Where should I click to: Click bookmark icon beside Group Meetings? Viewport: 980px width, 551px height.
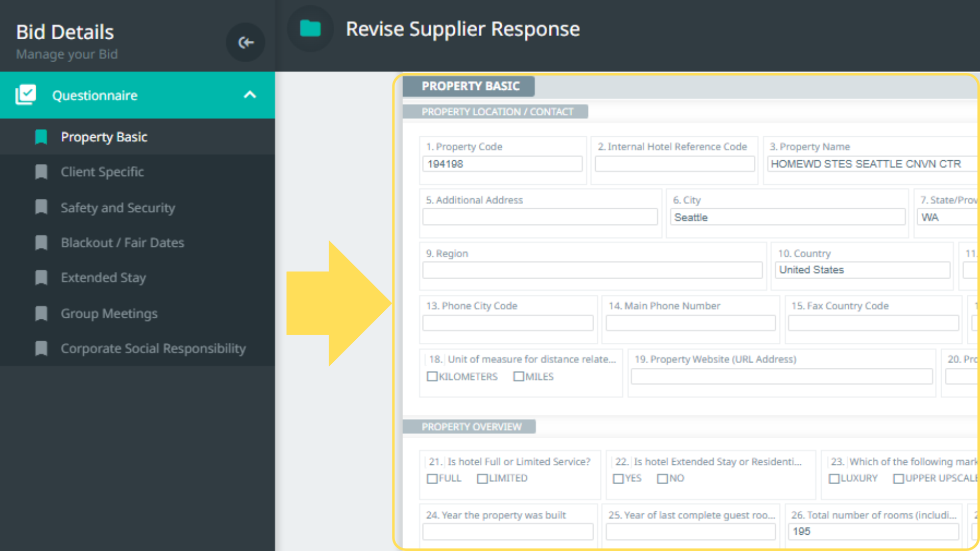(41, 313)
